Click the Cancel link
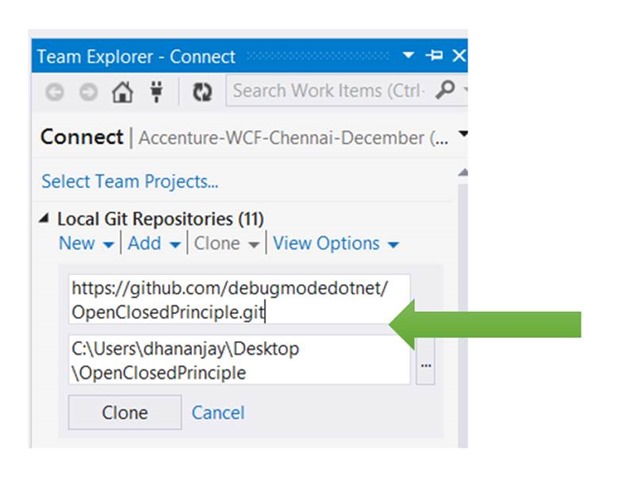 click(x=218, y=412)
